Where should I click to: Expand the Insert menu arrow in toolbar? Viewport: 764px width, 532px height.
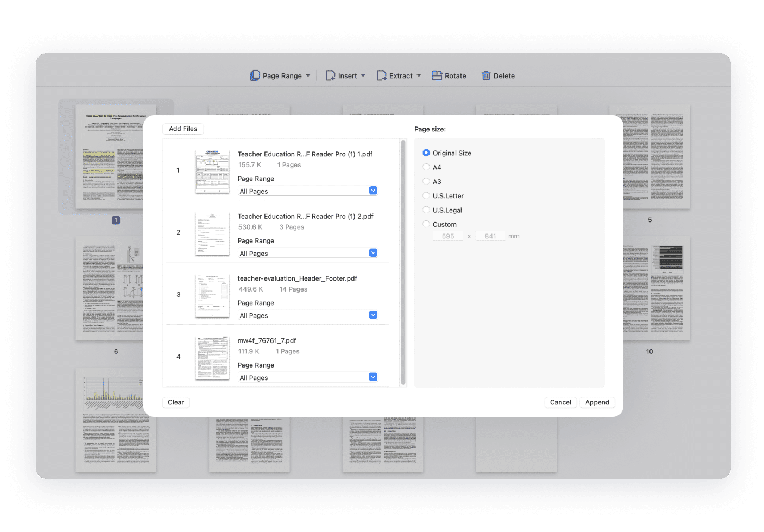363,76
